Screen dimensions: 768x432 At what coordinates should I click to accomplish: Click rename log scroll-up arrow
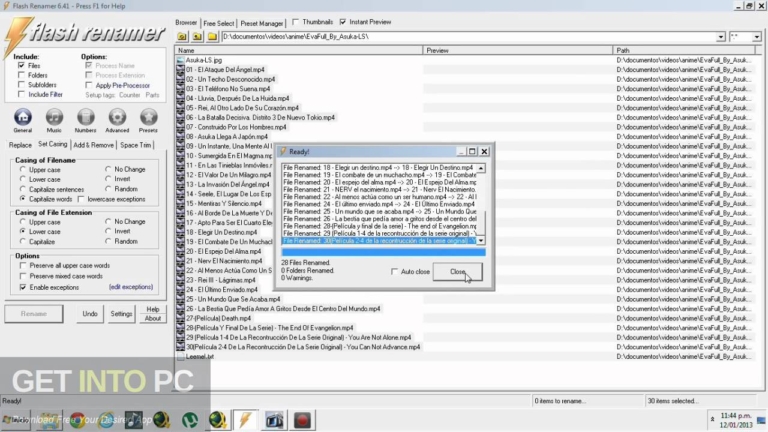click(x=481, y=168)
